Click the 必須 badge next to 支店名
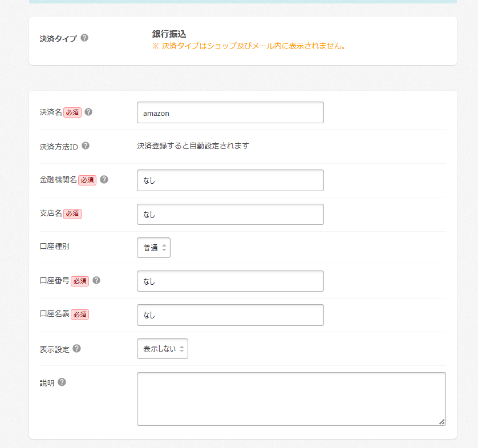478x448 pixels. (x=72, y=213)
